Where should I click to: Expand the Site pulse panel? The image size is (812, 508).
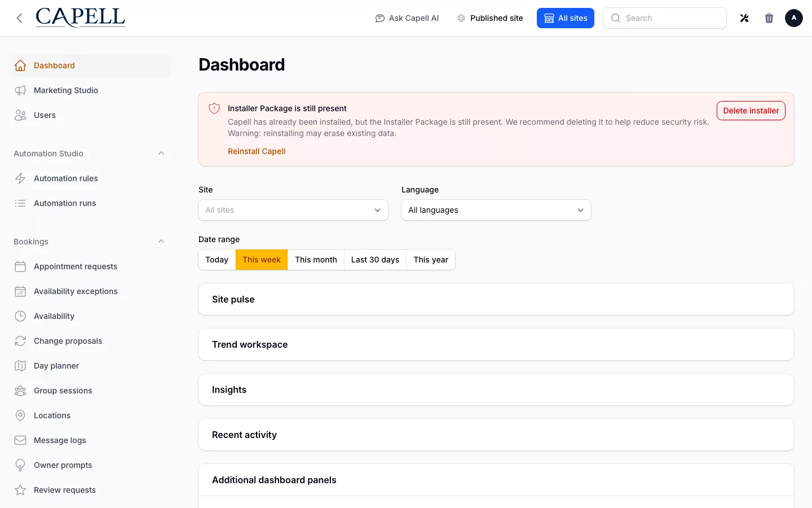[x=496, y=299]
